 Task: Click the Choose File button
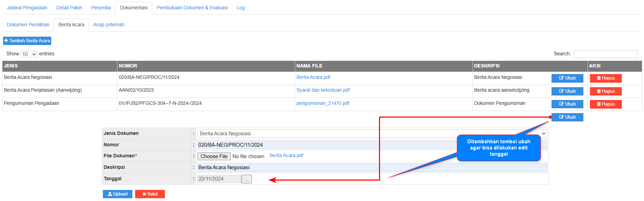pos(214,156)
